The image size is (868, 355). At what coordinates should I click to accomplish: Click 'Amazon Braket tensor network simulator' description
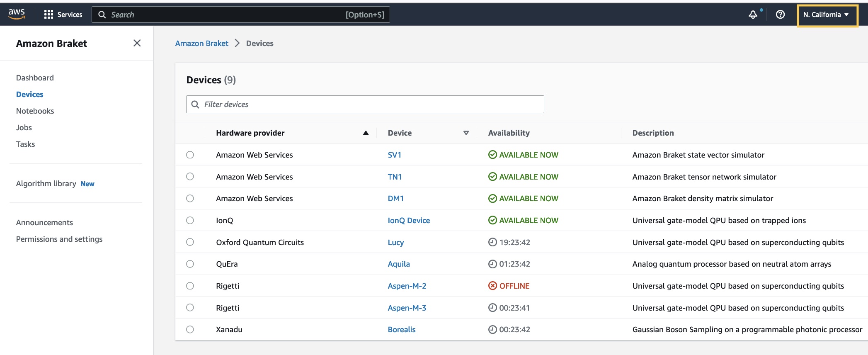(704, 177)
